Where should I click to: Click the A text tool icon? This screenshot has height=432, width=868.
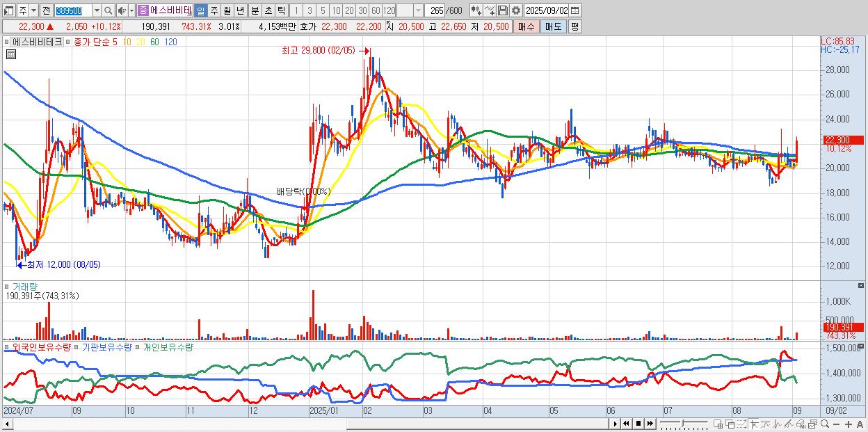(x=860, y=424)
